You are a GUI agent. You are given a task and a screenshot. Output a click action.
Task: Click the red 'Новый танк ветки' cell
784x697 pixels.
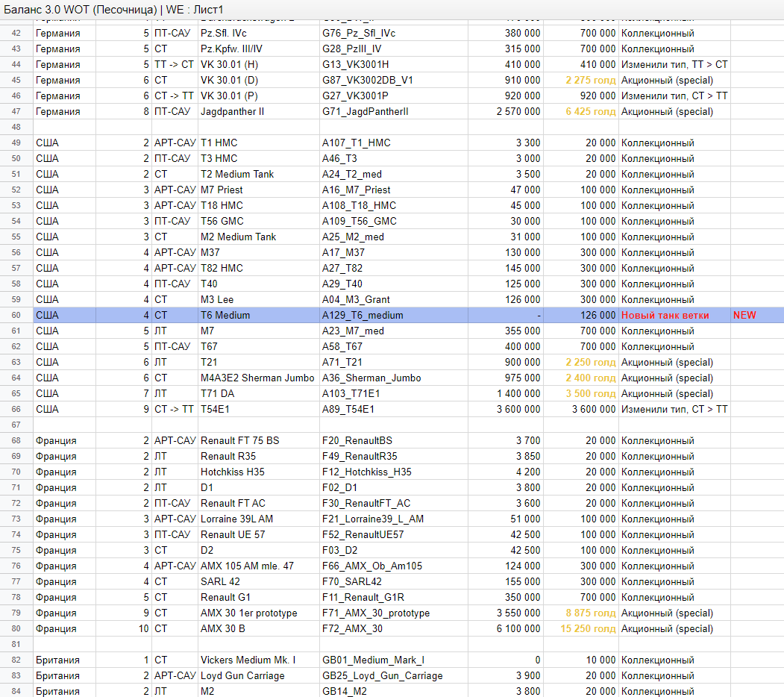tap(674, 315)
